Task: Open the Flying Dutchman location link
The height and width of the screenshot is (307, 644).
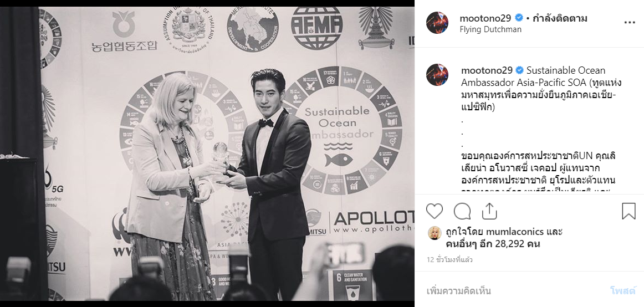Action: point(490,29)
